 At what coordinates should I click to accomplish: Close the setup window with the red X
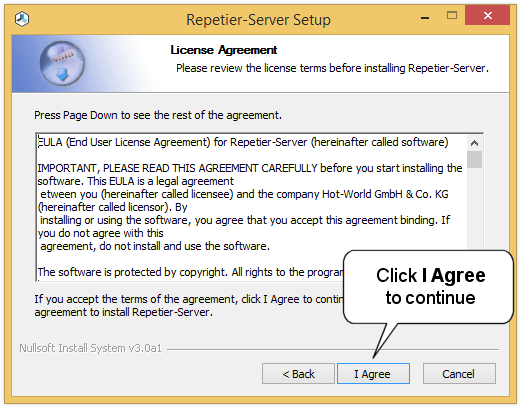coord(487,15)
